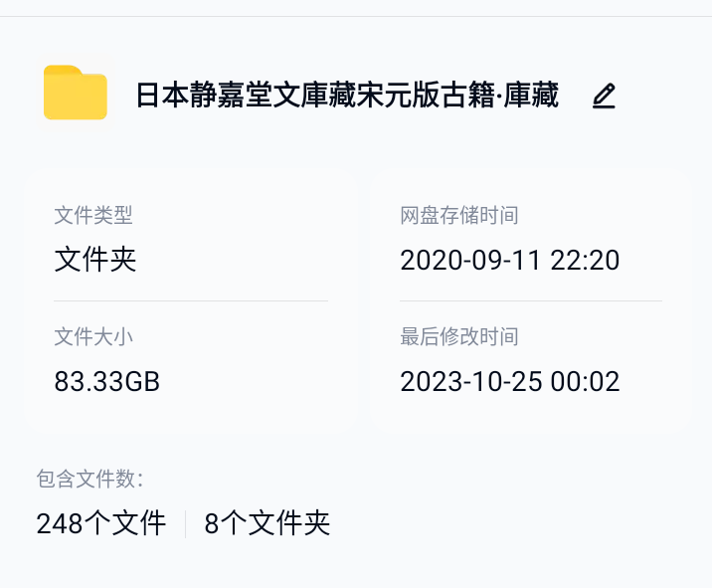Click the vertical separator between file counts
Screen dimensions: 712x588
(x=186, y=523)
